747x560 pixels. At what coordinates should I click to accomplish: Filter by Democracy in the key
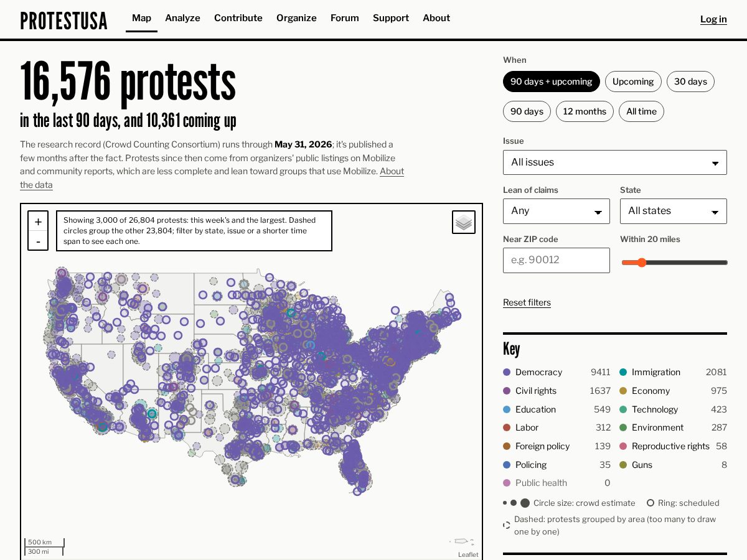click(557, 372)
